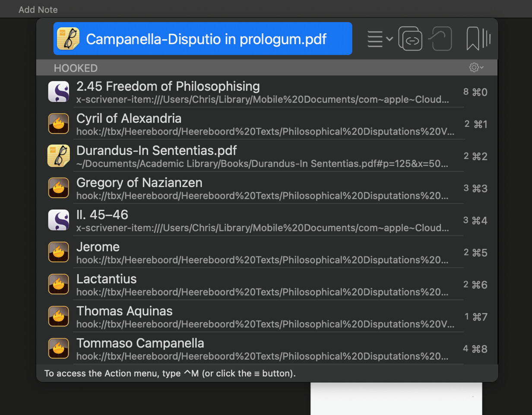The image size is (532, 415).
Task: Click the Copy Link icon in toolbar
Action: click(410, 39)
